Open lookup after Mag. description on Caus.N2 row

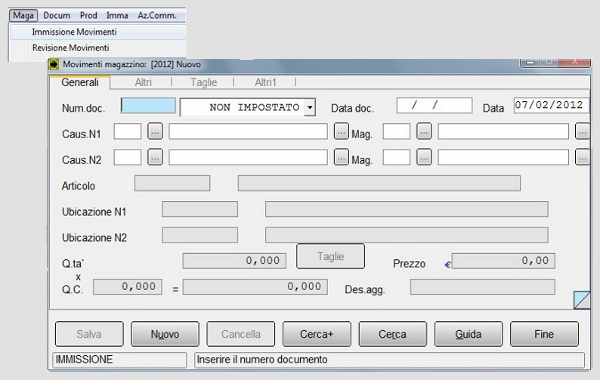[582, 157]
